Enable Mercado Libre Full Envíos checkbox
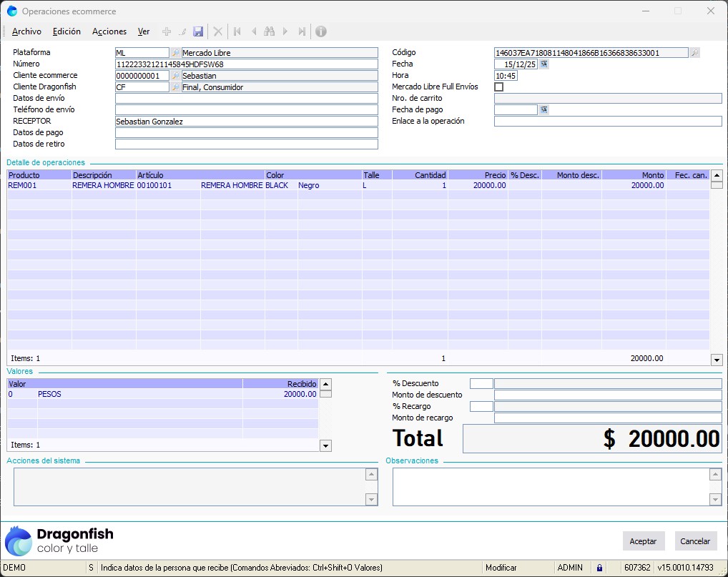This screenshot has width=728, height=577. 499,87
